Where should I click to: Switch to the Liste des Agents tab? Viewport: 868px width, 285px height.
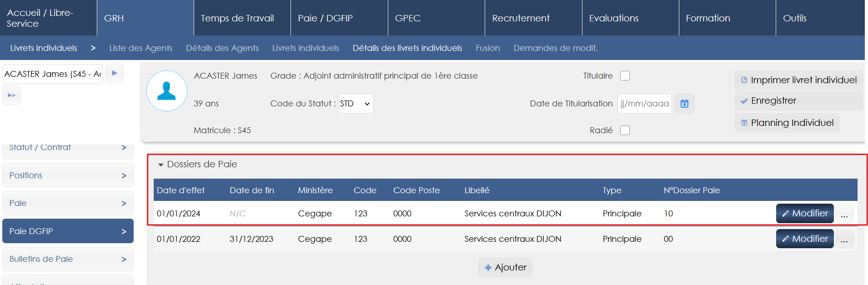click(140, 48)
